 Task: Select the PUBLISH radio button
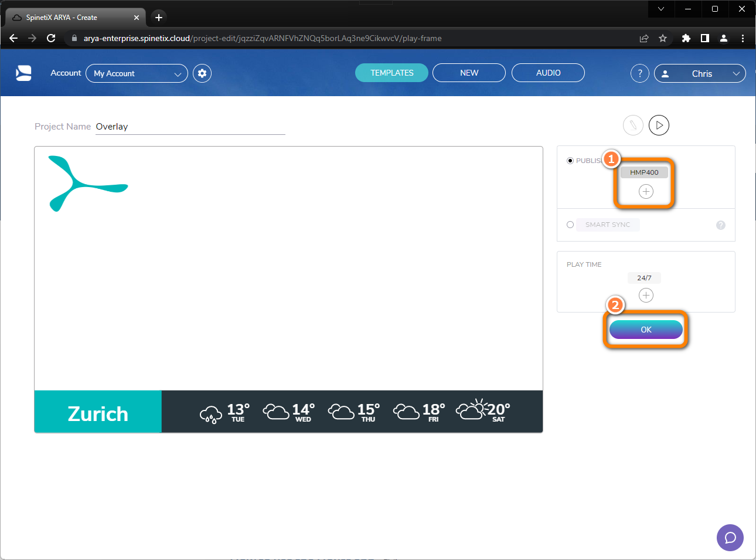coord(570,160)
